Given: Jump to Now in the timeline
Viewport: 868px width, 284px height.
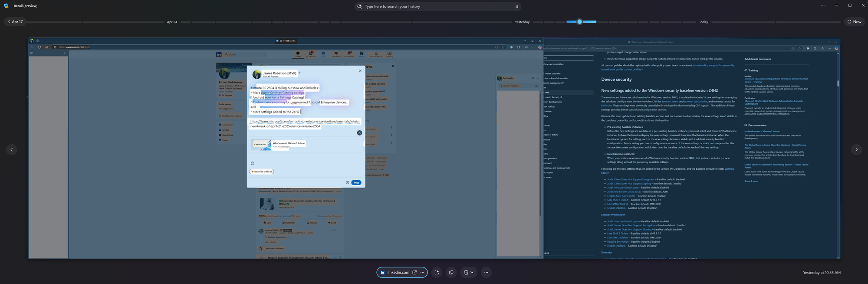Looking at the screenshot, I should pos(854,22).
